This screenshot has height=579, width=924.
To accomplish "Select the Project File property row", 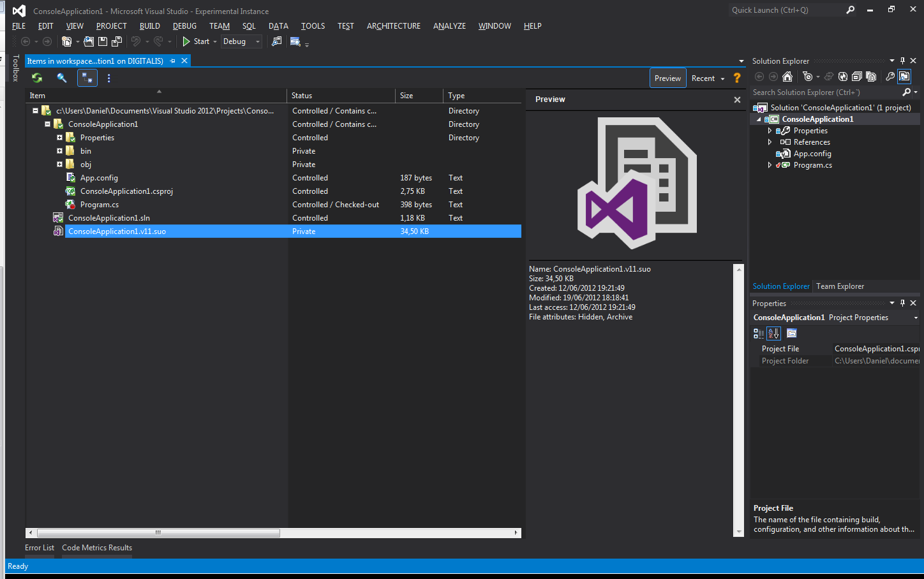I will 836,349.
